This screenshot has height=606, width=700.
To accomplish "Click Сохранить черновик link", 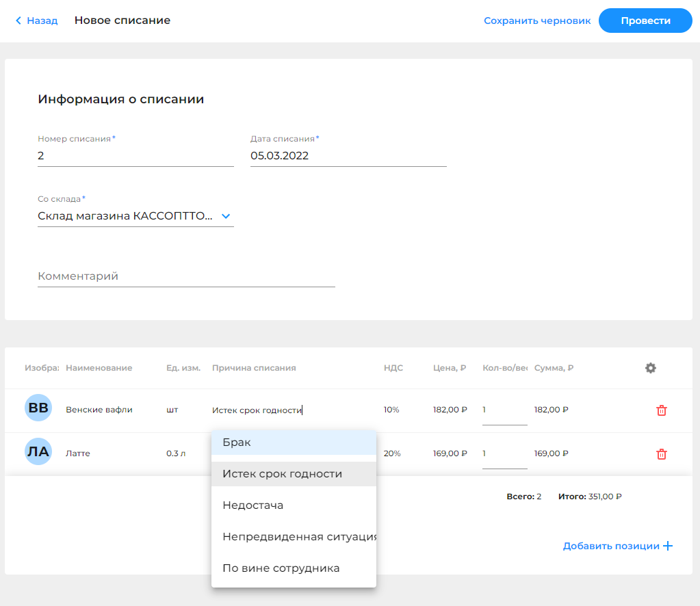I will pos(536,21).
